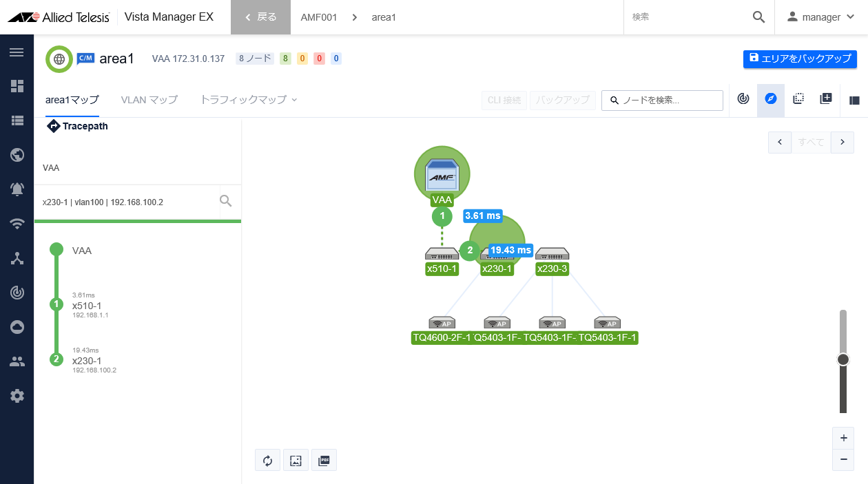Viewport: 868px width, 484px height.
Task: Click the 19.43 ms latency label on map
Action: click(510, 249)
